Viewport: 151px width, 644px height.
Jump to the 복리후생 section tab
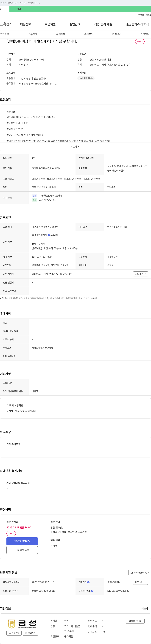pos(88,34)
